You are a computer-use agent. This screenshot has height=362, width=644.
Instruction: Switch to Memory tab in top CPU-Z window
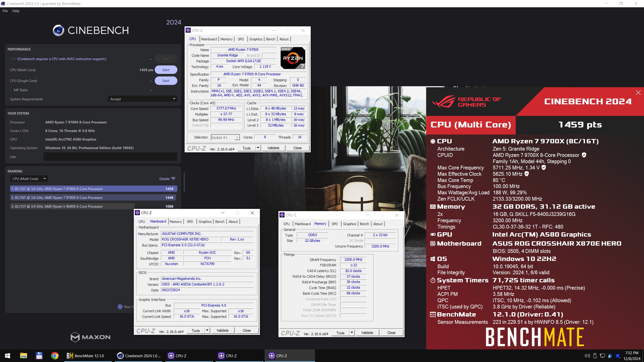(x=226, y=39)
